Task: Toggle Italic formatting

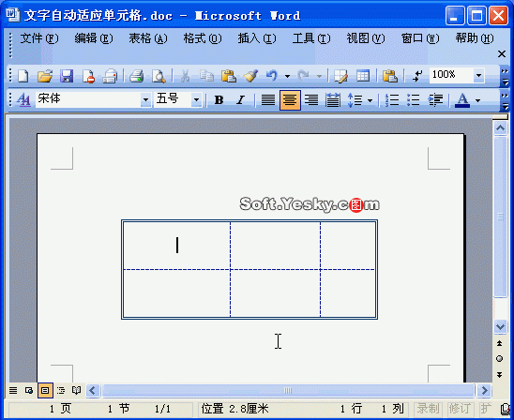Action: point(241,100)
